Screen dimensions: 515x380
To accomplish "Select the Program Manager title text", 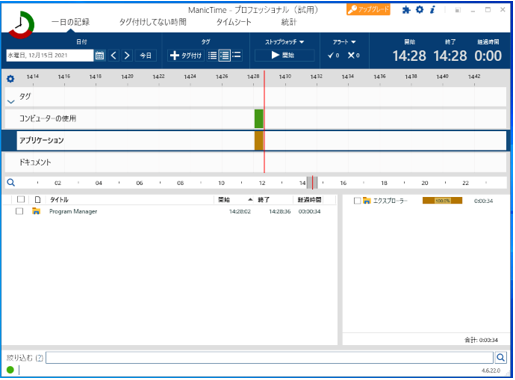I will [x=73, y=211].
